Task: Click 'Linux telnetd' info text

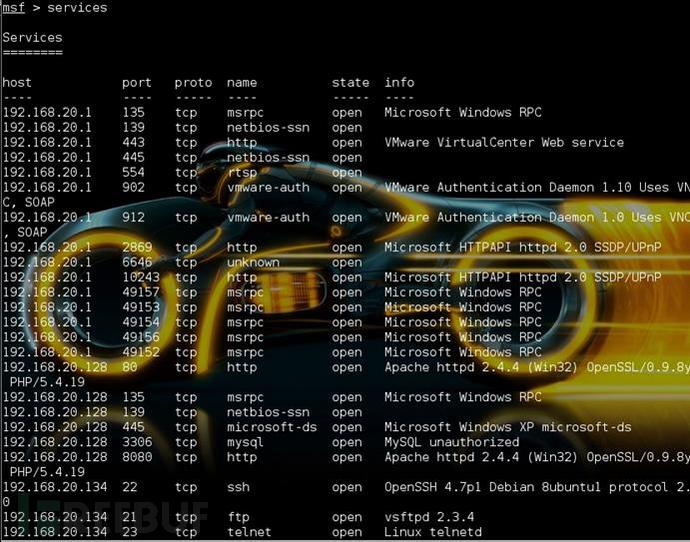Action: (433, 532)
